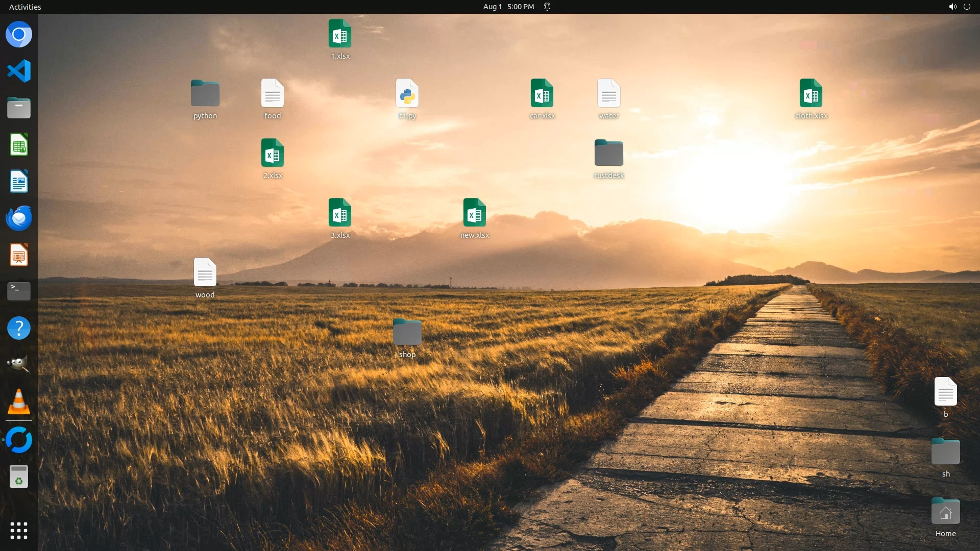980x551 pixels.
Task: Open system menu via volume icon
Action: click(952, 7)
